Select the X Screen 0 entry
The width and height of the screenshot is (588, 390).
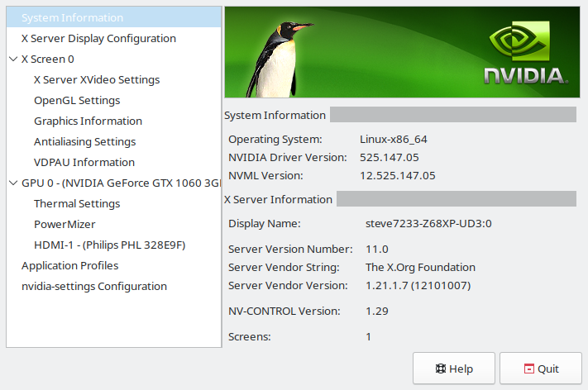click(48, 59)
